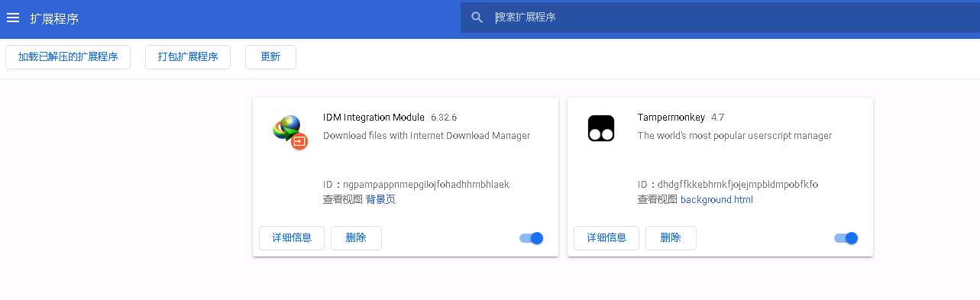Click the IDM Integration Module icon
This screenshot has height=300, width=980.
coord(289,131)
